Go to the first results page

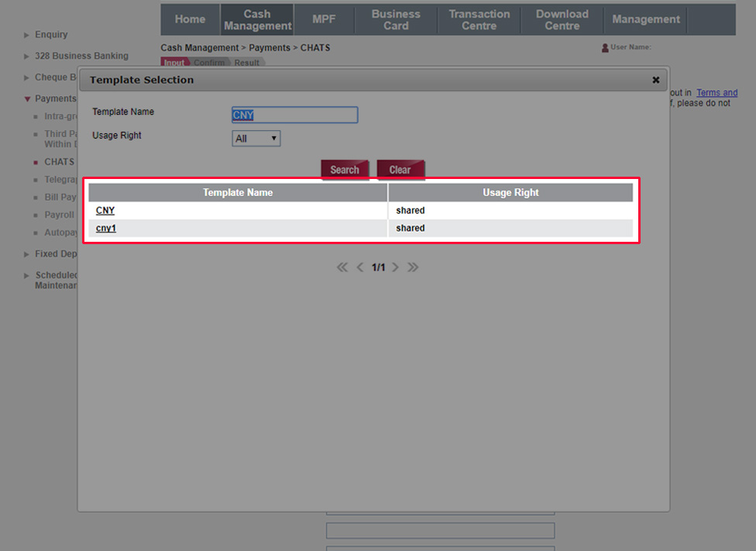342,267
